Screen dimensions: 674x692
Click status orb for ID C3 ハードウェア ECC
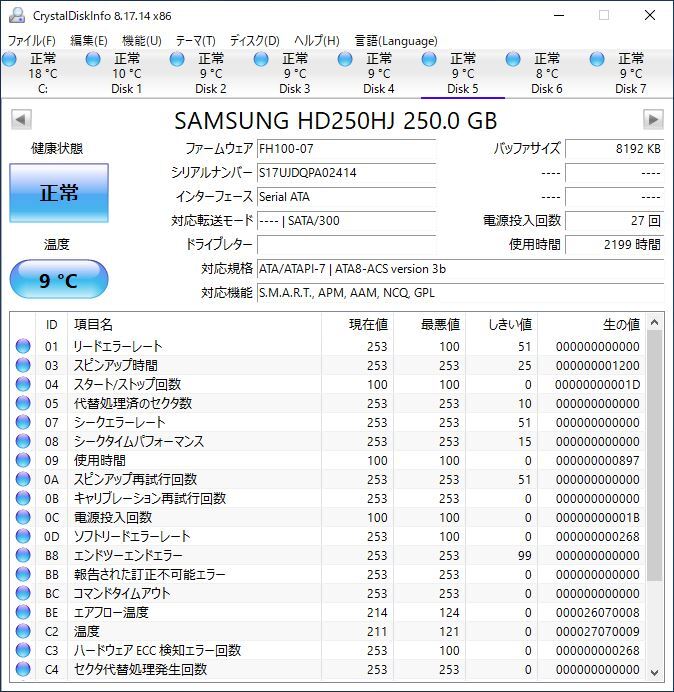pyautogui.click(x=23, y=650)
